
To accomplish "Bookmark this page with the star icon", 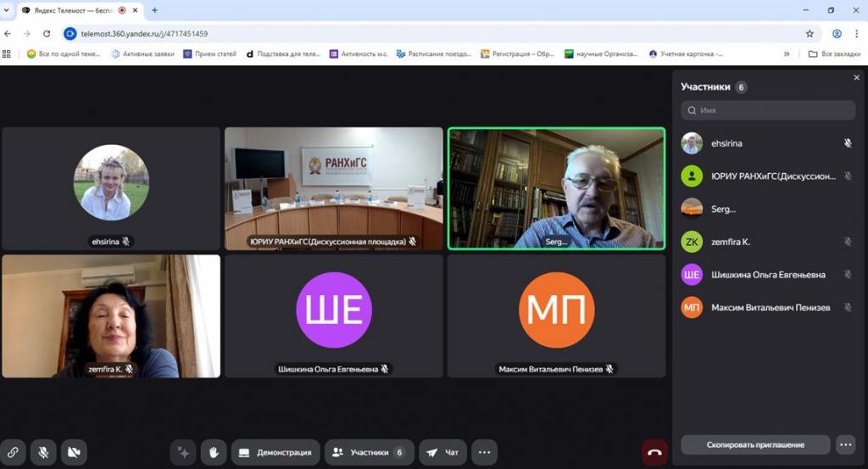I will [810, 34].
